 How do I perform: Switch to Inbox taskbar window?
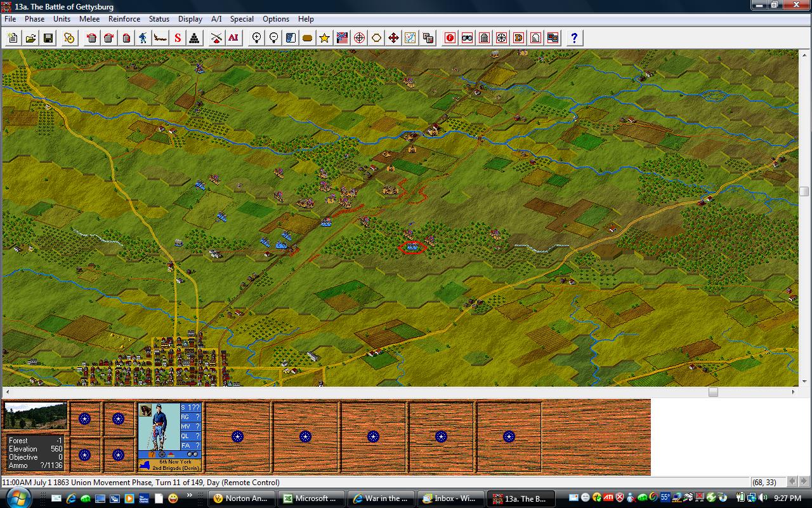451,498
